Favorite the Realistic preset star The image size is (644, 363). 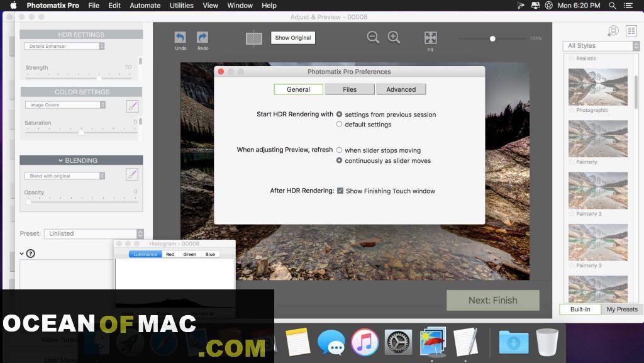click(x=571, y=59)
